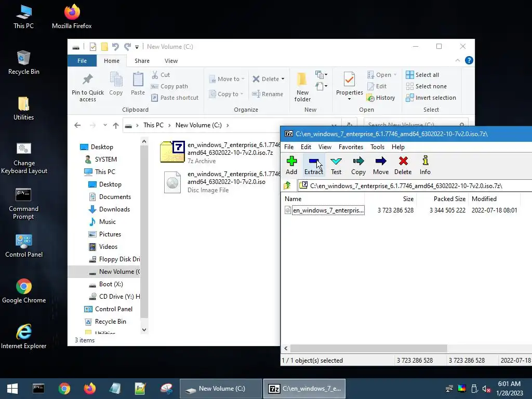Open Customize Quick Access Toolbar dropdown
The image size is (532, 399).
tap(137, 47)
